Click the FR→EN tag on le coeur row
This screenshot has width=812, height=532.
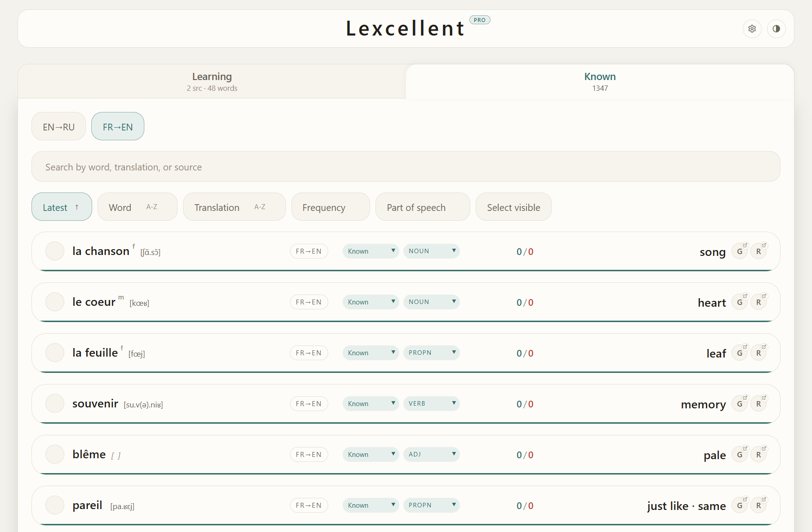point(309,302)
